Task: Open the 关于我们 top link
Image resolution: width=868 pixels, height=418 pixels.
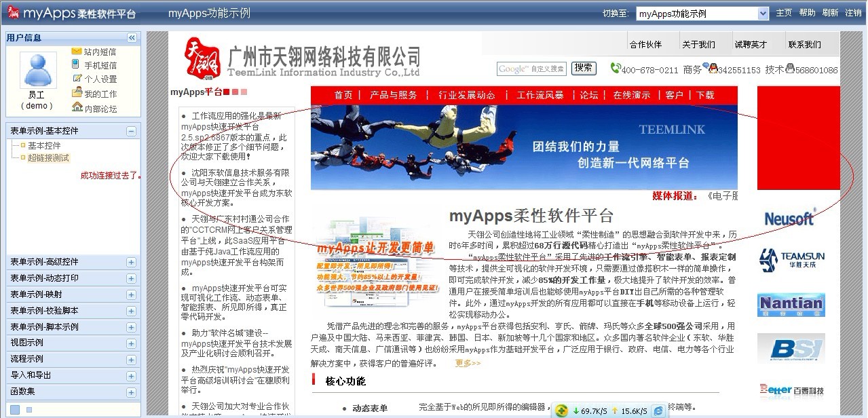Action: (699, 45)
